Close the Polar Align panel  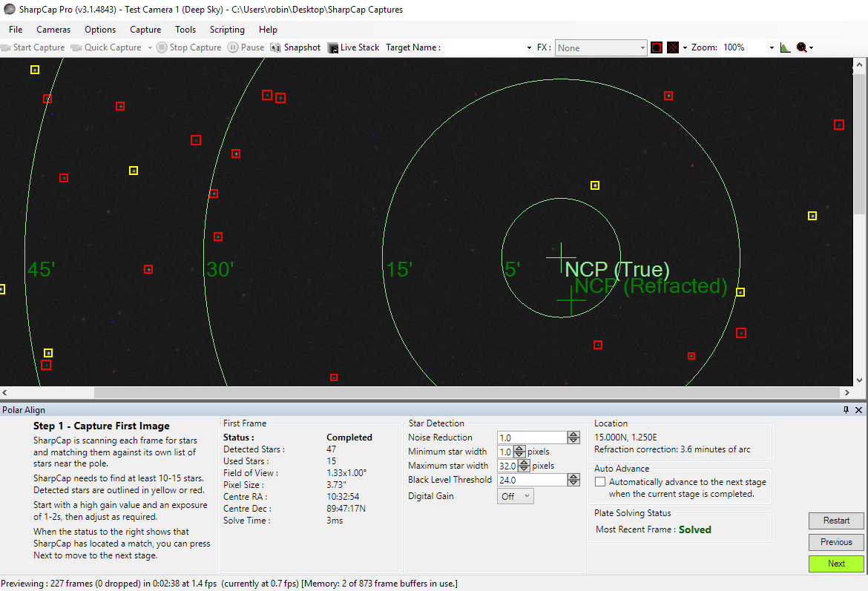click(x=858, y=409)
